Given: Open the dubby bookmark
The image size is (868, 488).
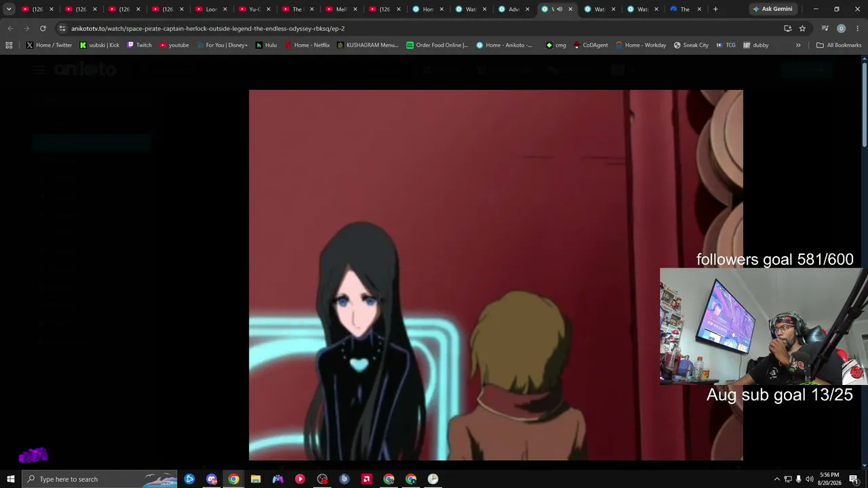Looking at the screenshot, I should pos(756,45).
